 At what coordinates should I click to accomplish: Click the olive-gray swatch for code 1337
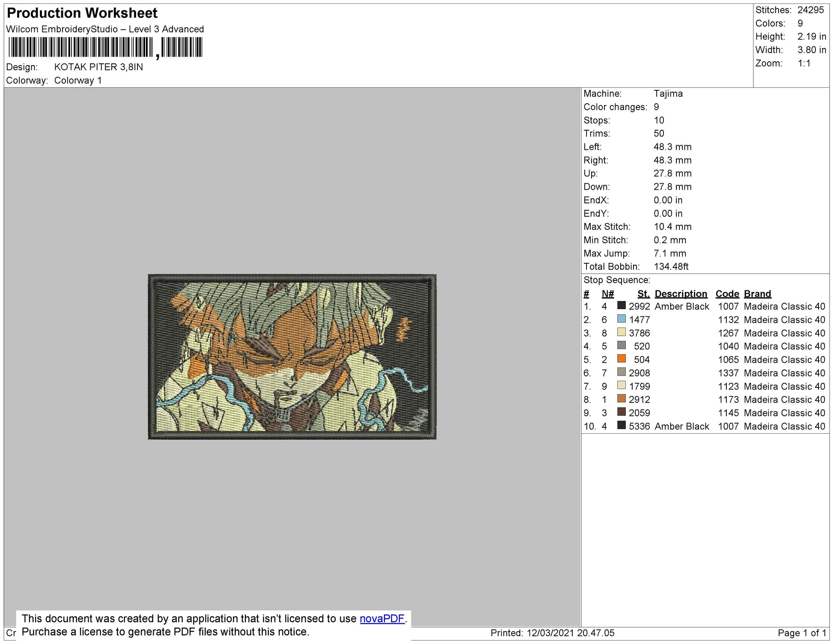[x=621, y=372]
